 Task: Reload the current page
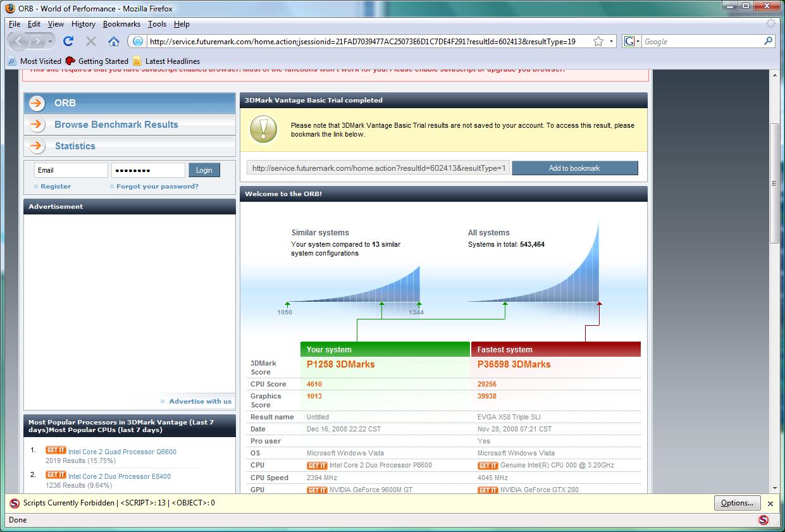tap(68, 41)
